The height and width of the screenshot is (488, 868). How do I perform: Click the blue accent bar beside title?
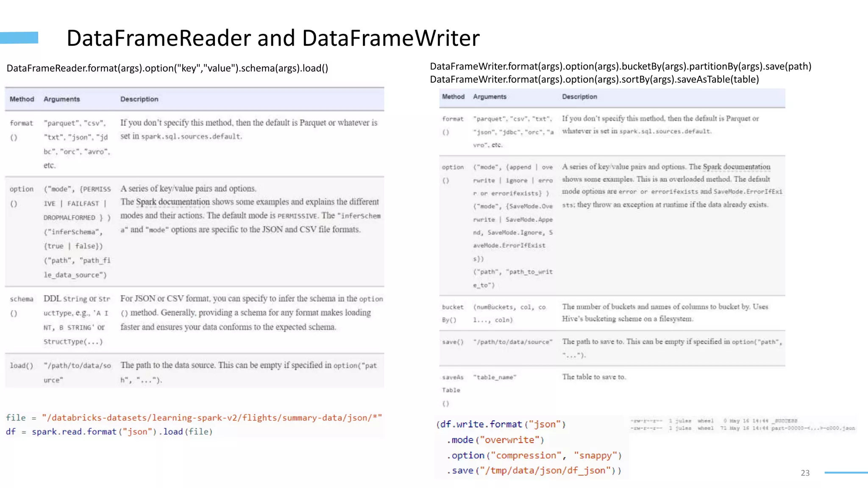[x=19, y=38]
